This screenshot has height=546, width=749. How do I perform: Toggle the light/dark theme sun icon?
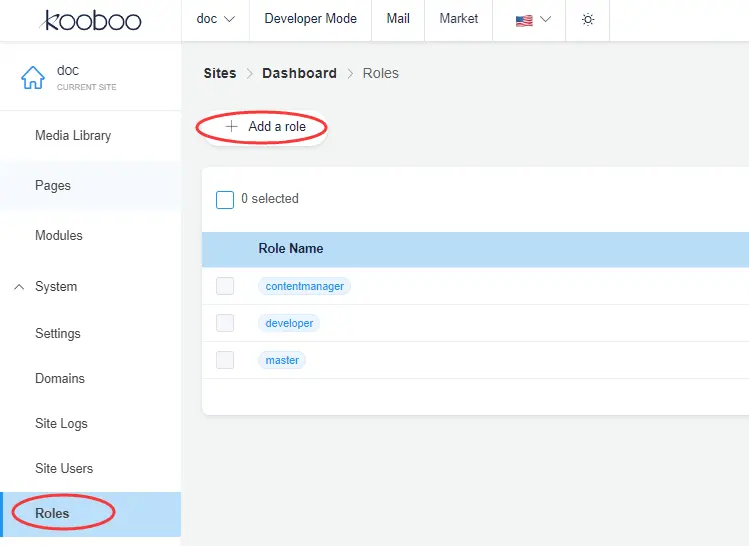(x=587, y=20)
